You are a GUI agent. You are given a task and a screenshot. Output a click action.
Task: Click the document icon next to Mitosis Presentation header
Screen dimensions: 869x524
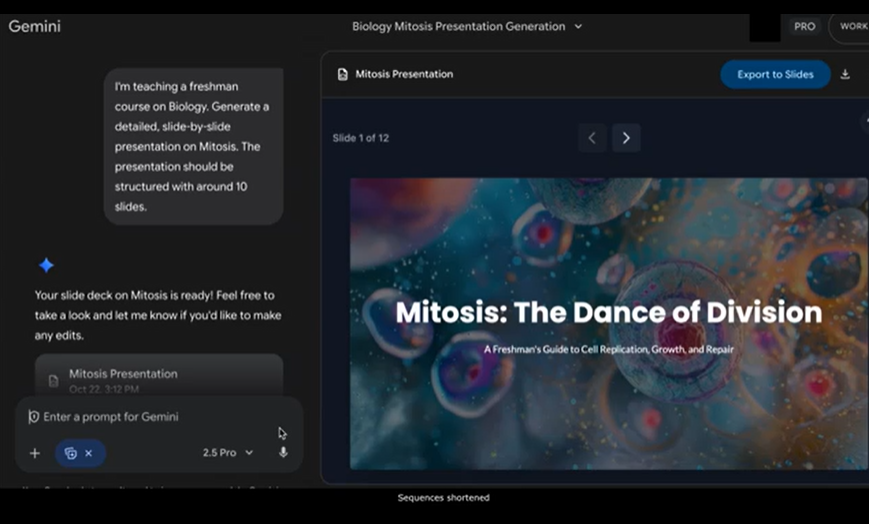[343, 74]
